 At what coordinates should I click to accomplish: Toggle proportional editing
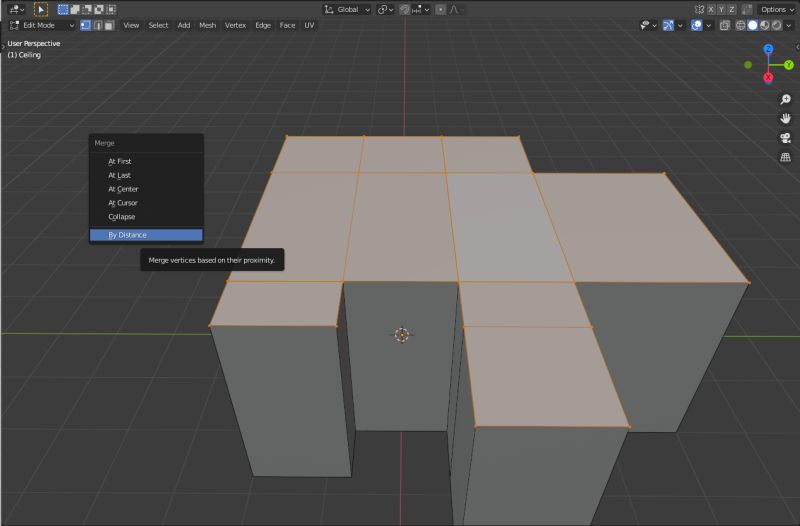coord(440,9)
